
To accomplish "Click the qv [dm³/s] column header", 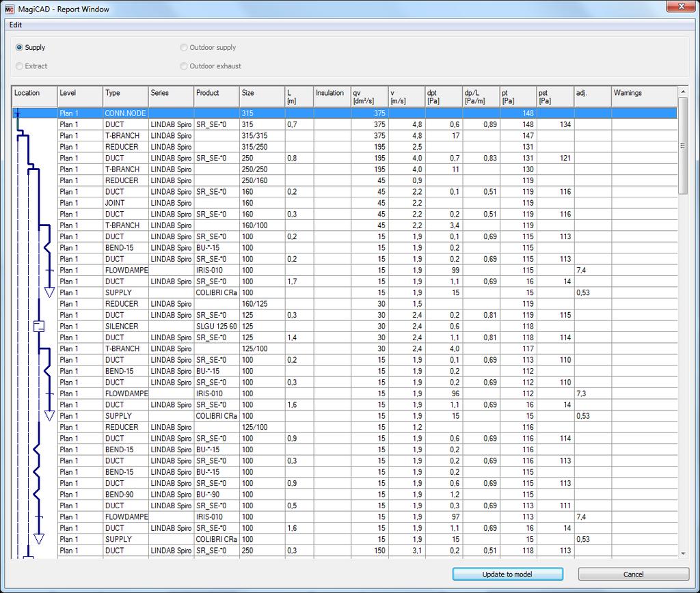I will click(370, 96).
